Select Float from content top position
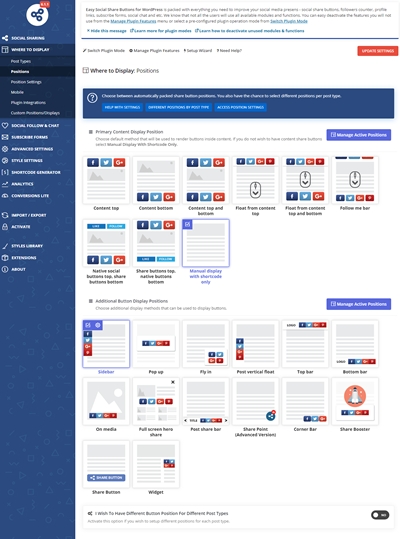 [255, 180]
